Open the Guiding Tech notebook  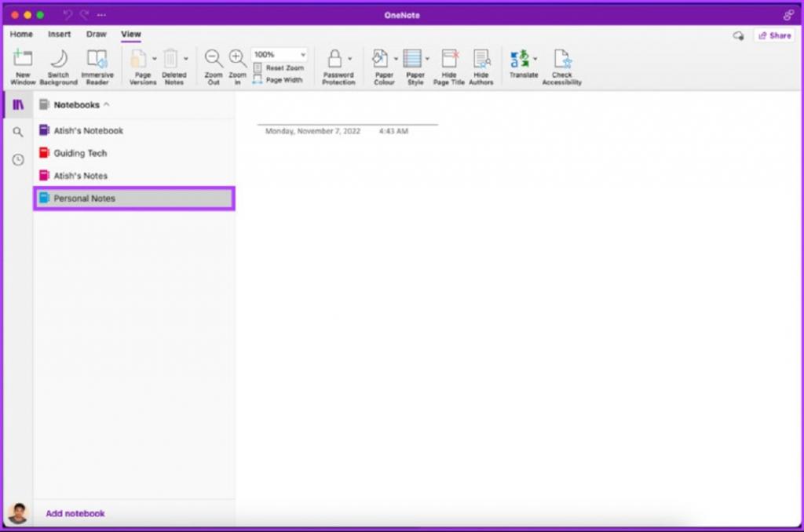pyautogui.click(x=134, y=153)
